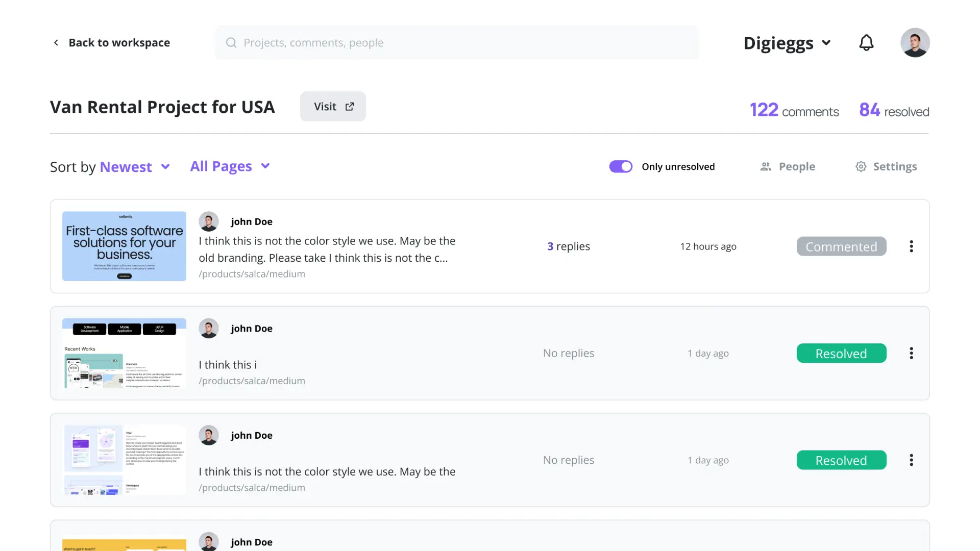Open the 'First-class software solutions' thumbnail
Screen dimensions: 980x551
click(x=124, y=246)
